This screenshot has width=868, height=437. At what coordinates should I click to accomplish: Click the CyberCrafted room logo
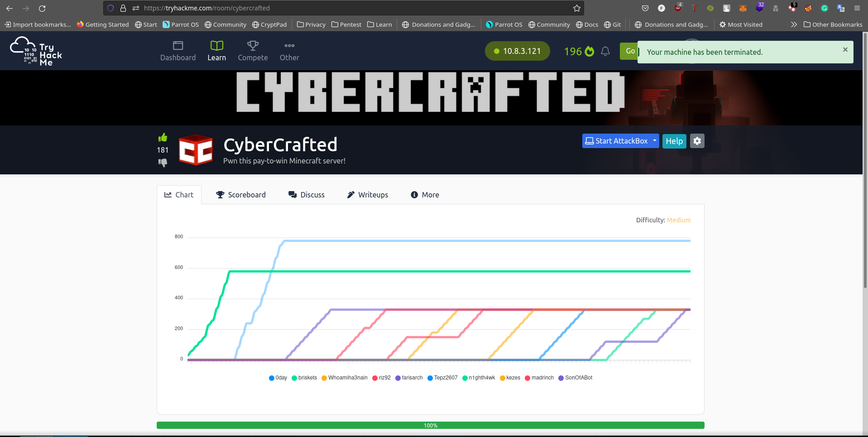tap(196, 150)
